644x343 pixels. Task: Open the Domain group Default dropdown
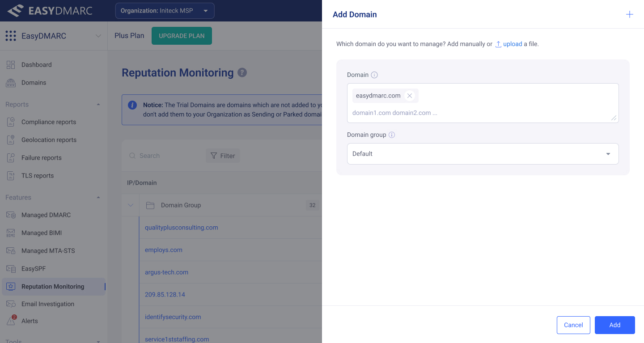click(x=483, y=154)
